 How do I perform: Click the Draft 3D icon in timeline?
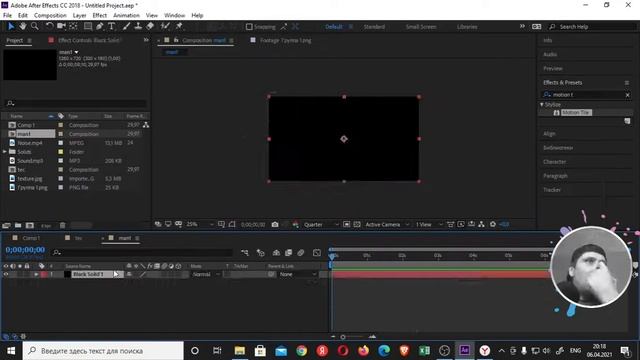(x=260, y=253)
